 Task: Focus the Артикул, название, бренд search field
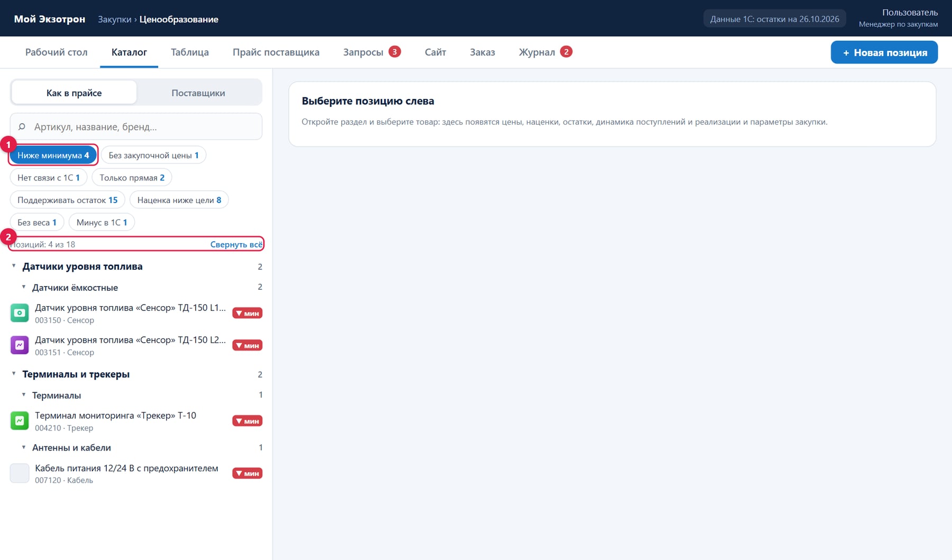[136, 127]
